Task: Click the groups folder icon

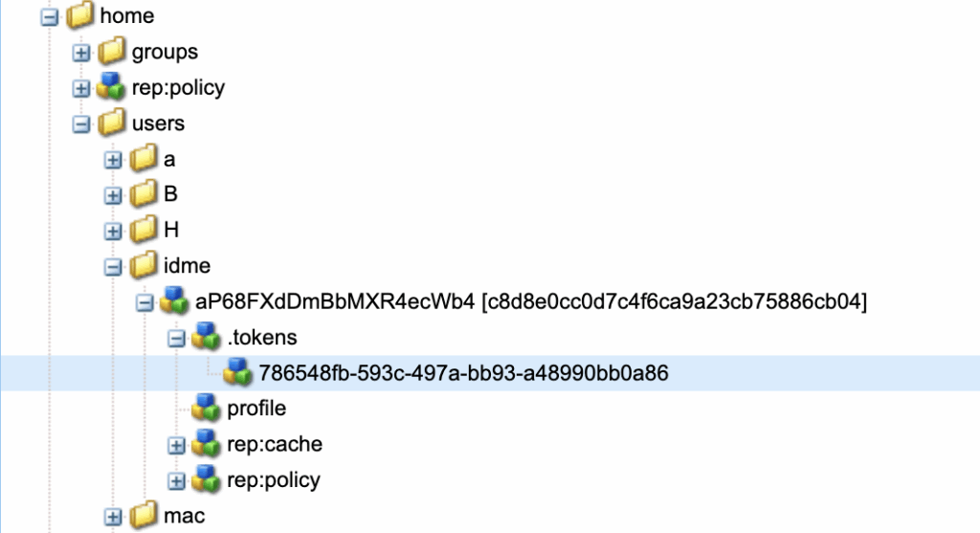Action: tap(113, 52)
